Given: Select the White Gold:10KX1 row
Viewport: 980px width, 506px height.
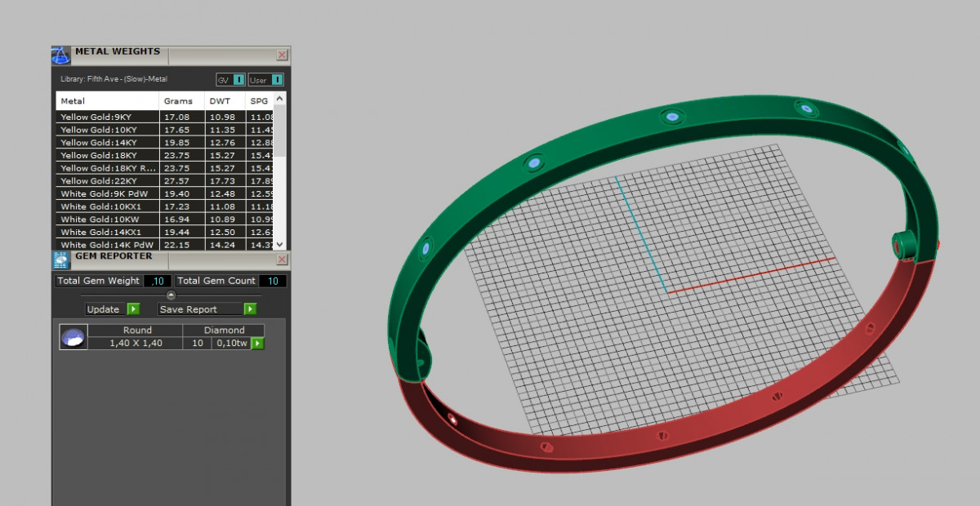Looking at the screenshot, I should click(x=165, y=206).
